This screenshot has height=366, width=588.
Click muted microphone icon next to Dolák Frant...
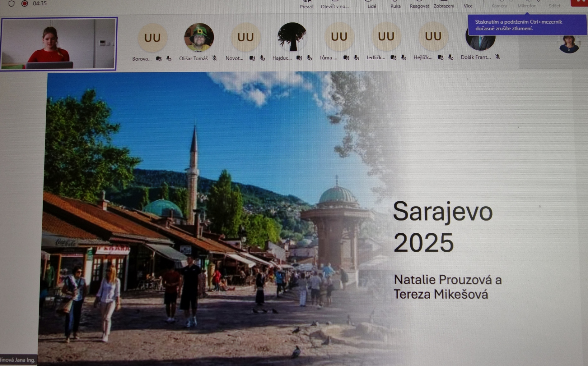click(x=498, y=57)
